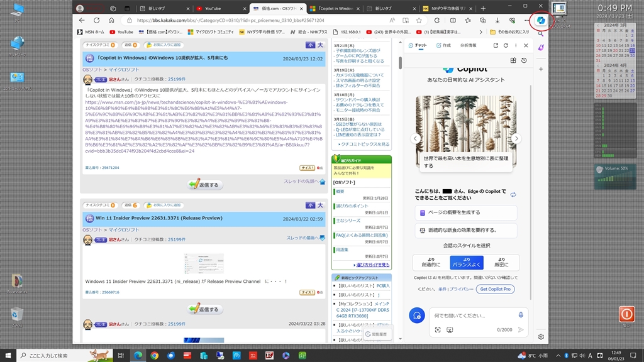
Task: Start a new topic in Copilot chat
Action: click(416, 315)
